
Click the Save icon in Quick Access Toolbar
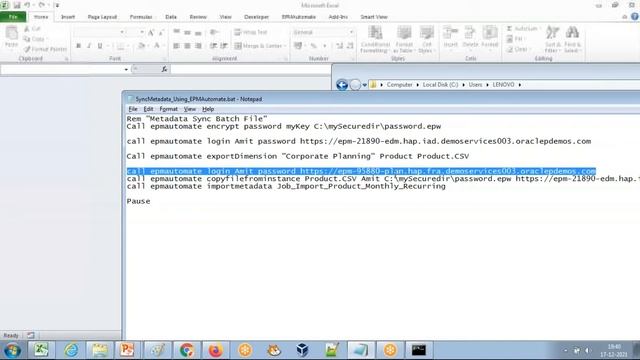[17, 5]
